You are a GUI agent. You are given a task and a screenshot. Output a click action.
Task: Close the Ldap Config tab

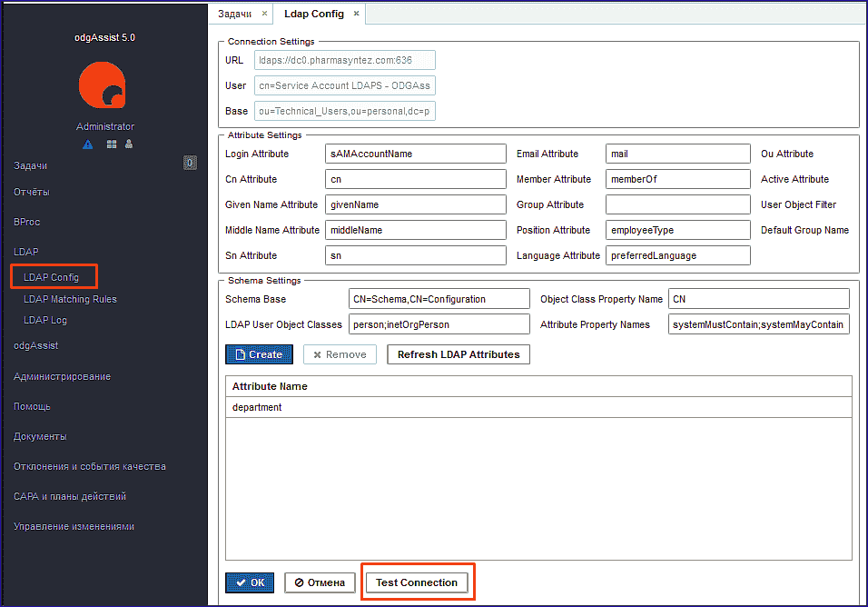pos(357,14)
